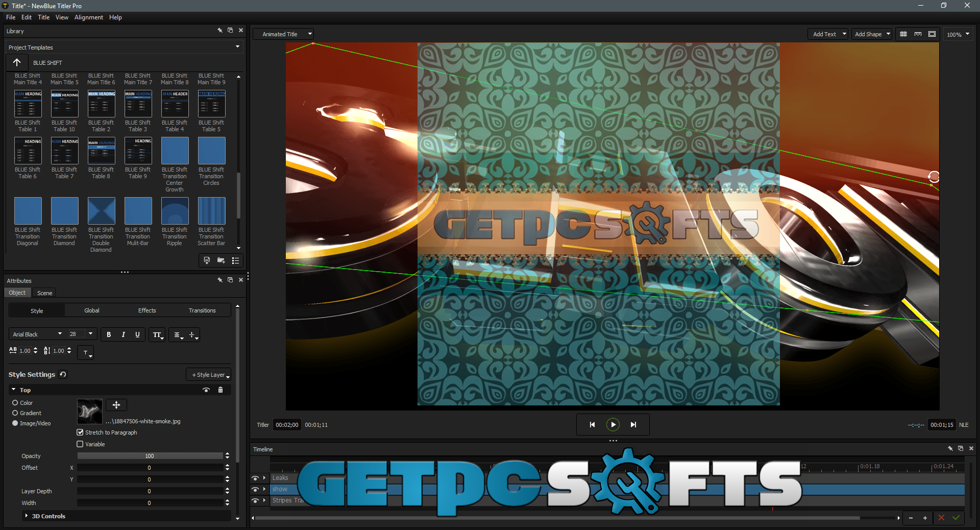Apply bold formatting

coord(109,334)
